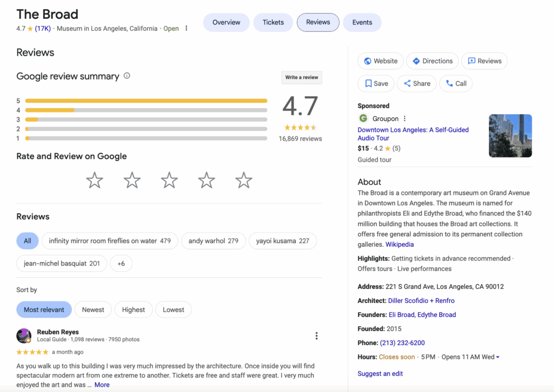Click the info icon beside Google review summary

pos(127,76)
